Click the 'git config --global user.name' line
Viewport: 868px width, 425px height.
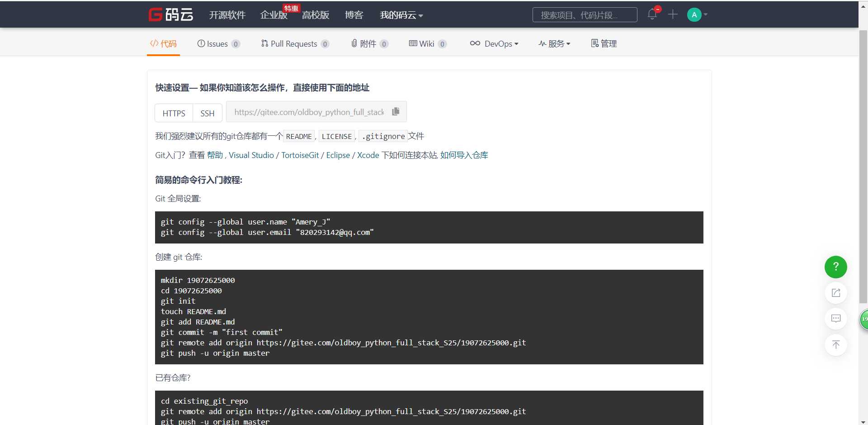(x=245, y=222)
